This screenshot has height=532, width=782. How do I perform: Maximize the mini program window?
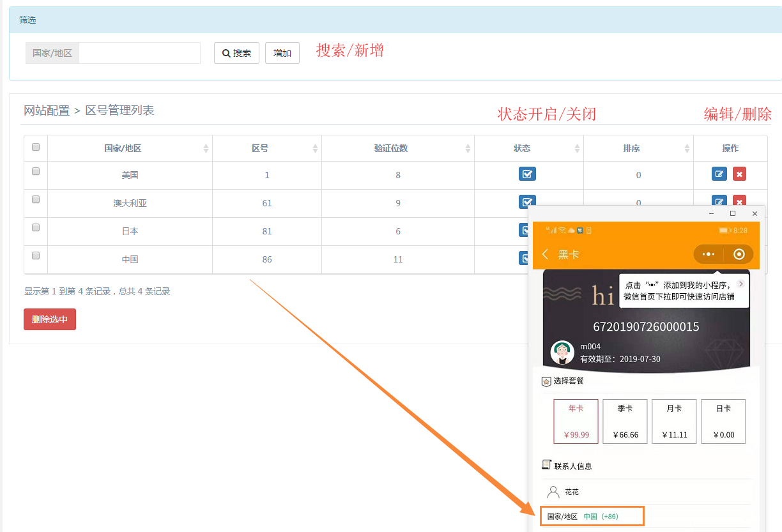point(733,213)
